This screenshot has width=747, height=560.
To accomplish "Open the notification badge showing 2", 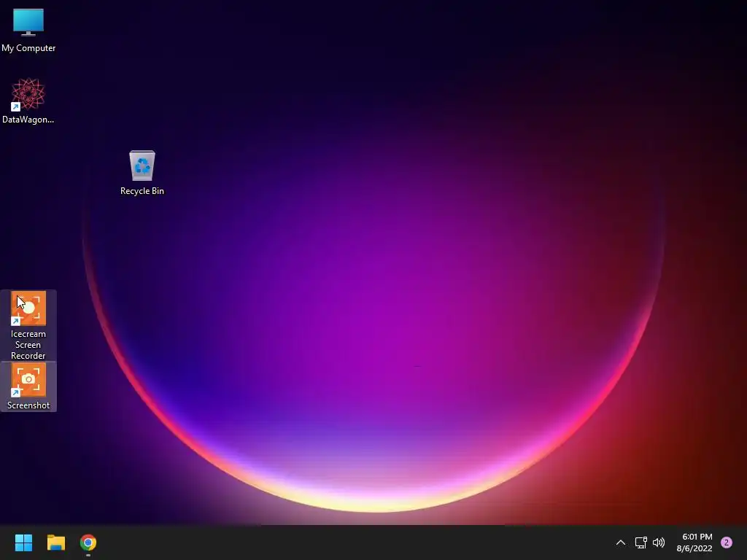I will 727,542.
